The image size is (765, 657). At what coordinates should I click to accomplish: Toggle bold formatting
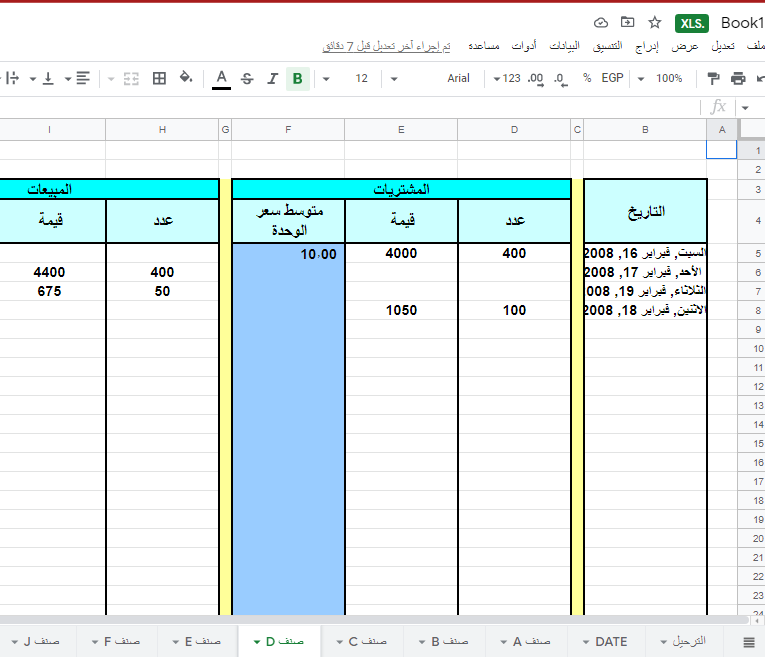click(x=297, y=78)
